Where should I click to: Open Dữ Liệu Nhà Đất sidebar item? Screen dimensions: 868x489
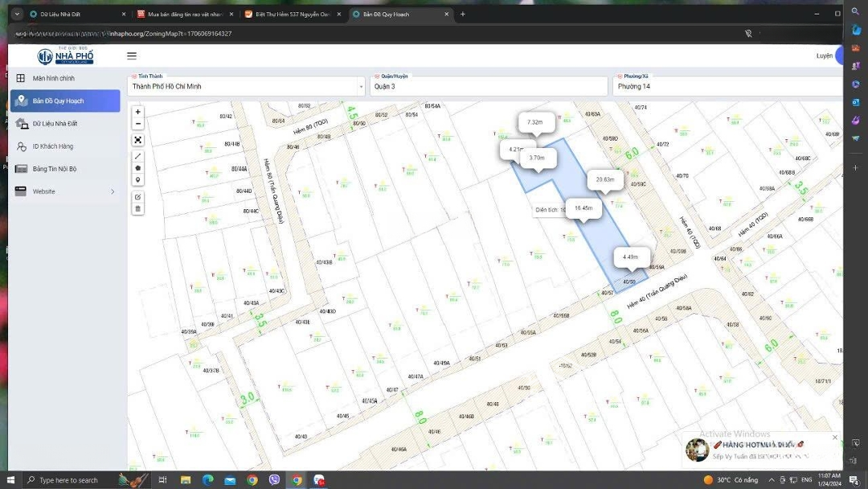[55, 124]
